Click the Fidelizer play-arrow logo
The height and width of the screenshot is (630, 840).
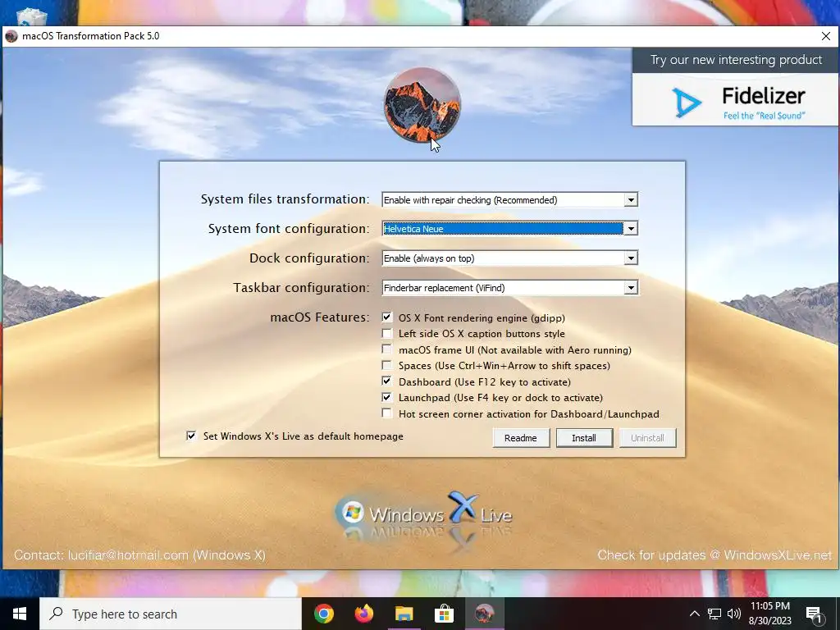(x=687, y=102)
